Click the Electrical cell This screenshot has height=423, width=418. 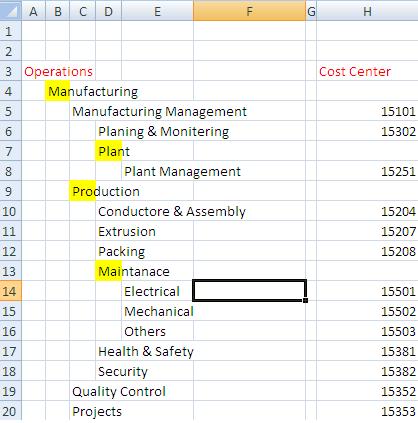152,291
